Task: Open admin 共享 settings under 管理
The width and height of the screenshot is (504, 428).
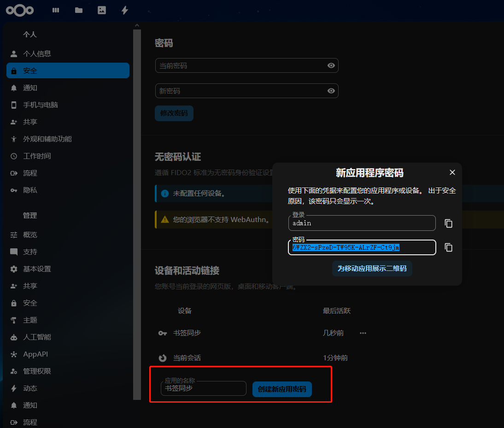Action: coord(68,286)
